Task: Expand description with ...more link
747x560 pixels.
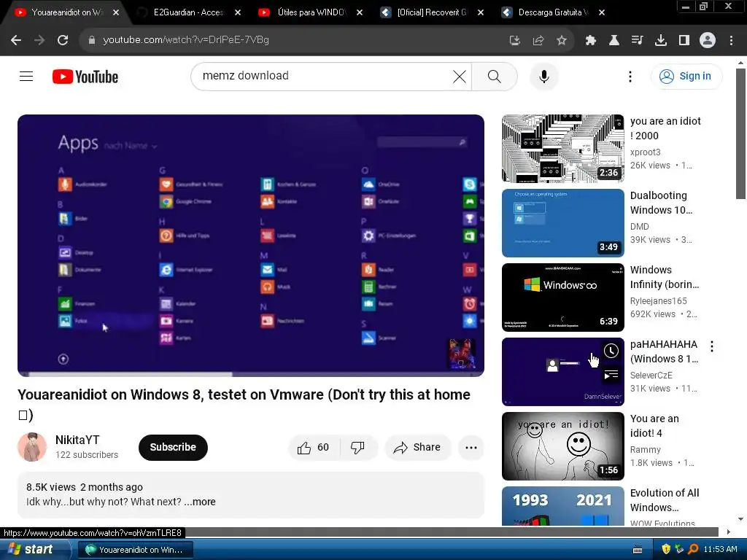Action: point(200,502)
